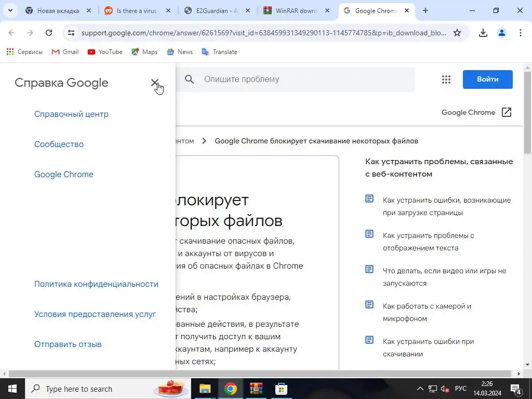Click the vertical page scrollbar thumb
Screen dimensions: 532x399
pyautogui.click(x=528, y=112)
